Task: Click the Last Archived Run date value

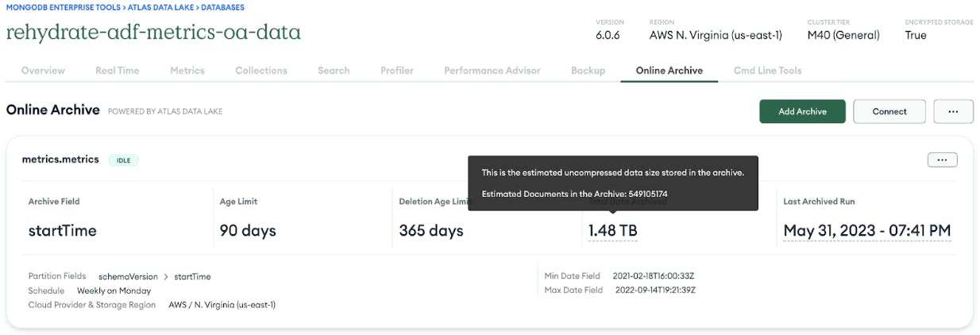Action: coord(866,231)
